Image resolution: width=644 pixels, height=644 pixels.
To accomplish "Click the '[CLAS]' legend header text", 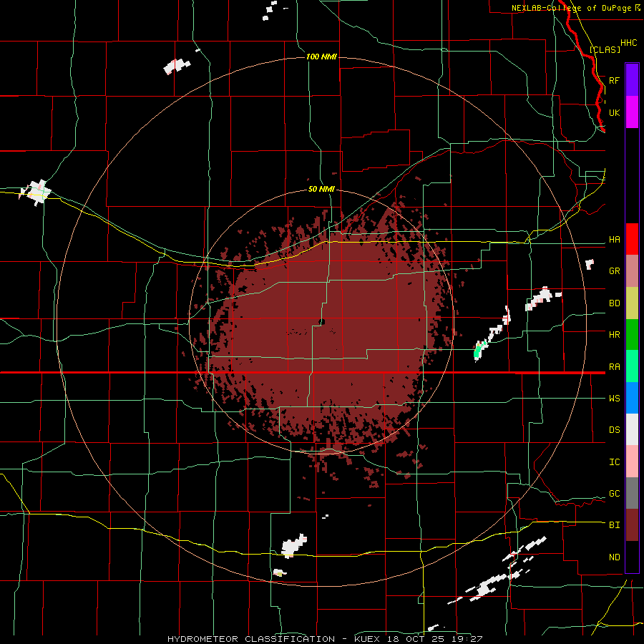I will tap(605, 50).
